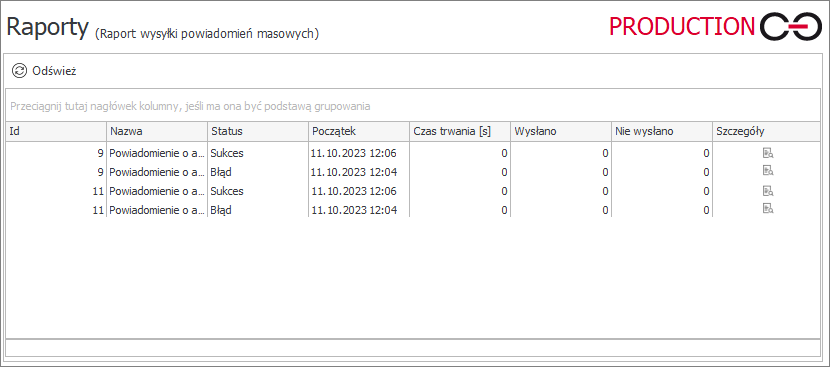Screen dimensions: 830x367
Task: Select Id cell 11 in Błąd row
Action: 56,210
